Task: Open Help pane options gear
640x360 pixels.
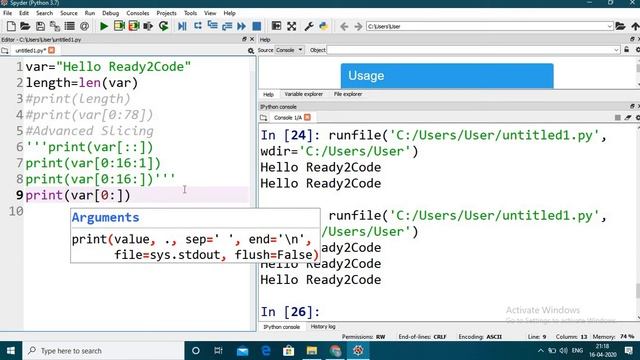Action: [x=637, y=50]
